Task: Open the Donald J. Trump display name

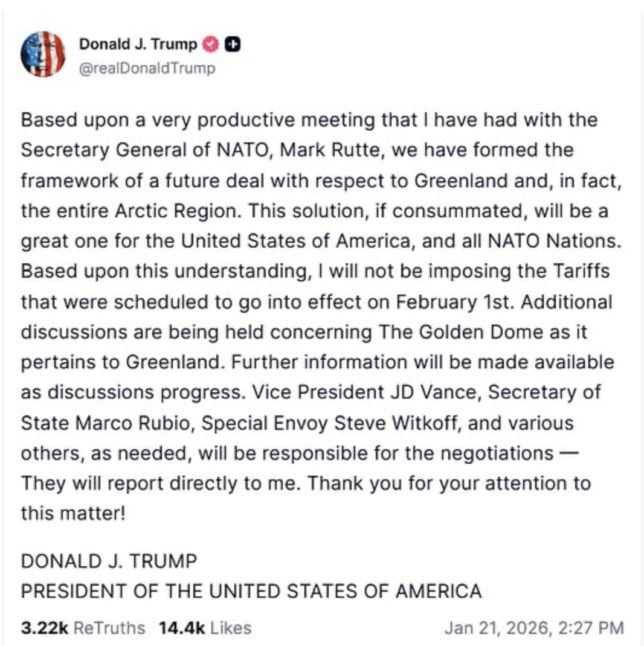Action: (138, 44)
